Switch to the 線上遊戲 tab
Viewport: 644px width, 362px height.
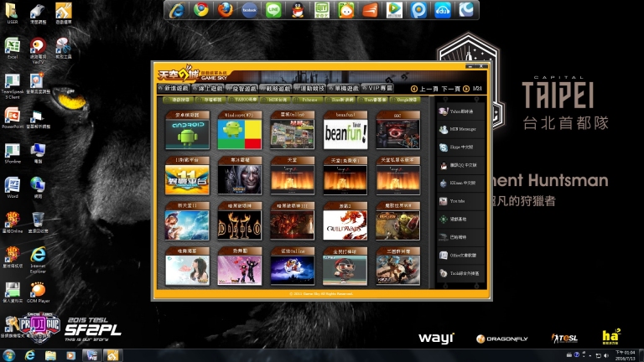coord(208,88)
